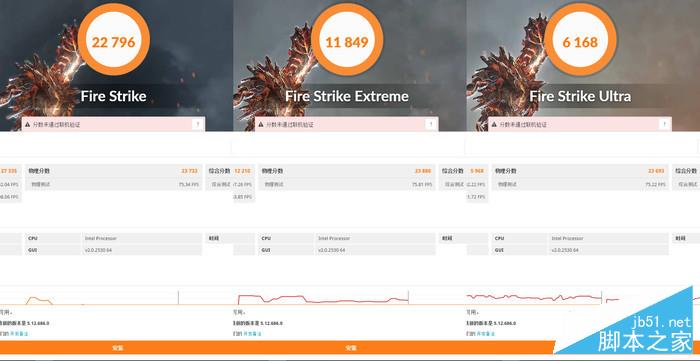Click the 分数未通过联机验证 message under Fire Strike Ultra
This screenshot has width=700, height=361.
[523, 125]
